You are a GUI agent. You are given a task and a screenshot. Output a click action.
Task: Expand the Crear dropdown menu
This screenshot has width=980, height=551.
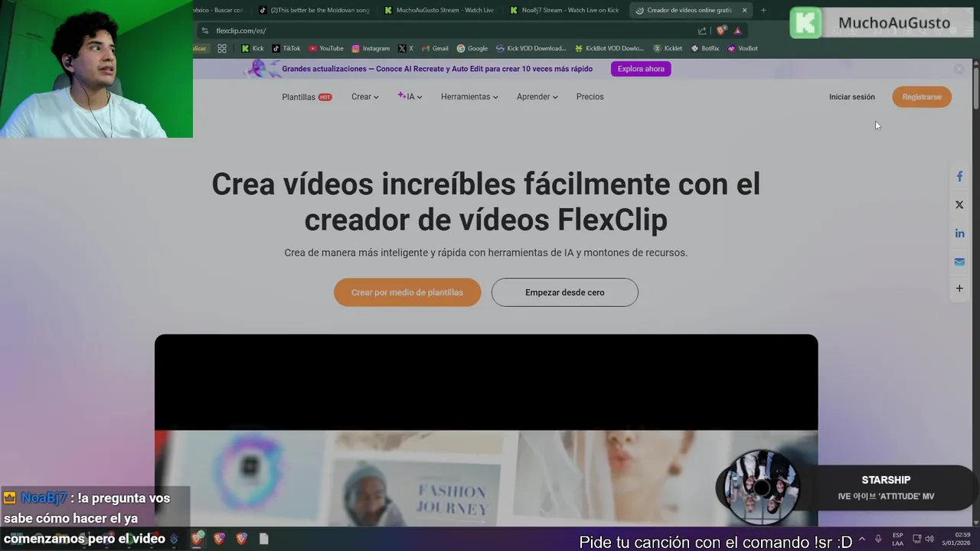point(365,97)
